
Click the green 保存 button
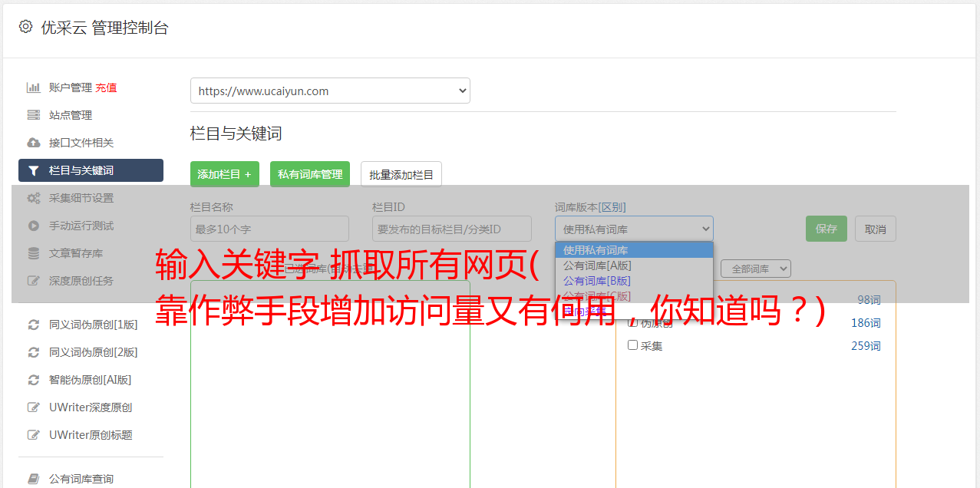827,229
